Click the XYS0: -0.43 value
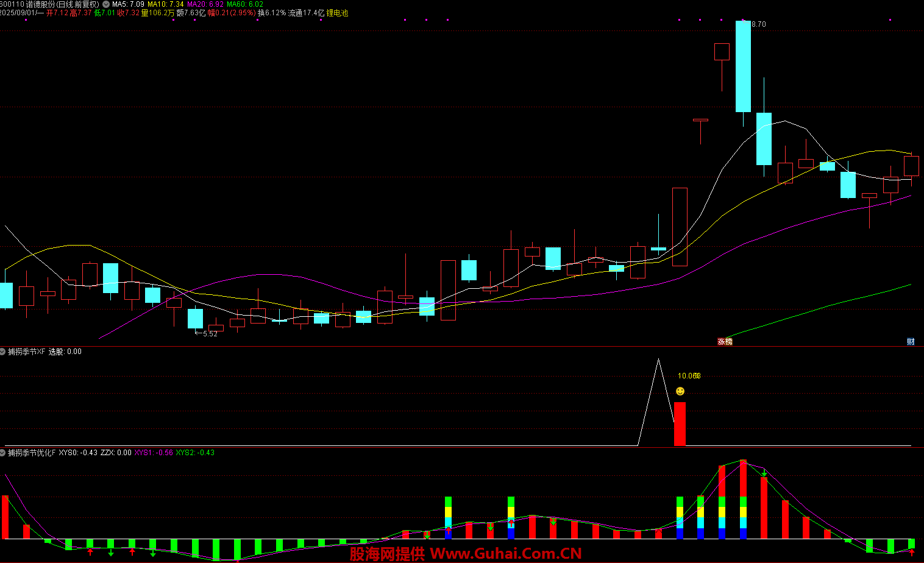 pos(78,453)
